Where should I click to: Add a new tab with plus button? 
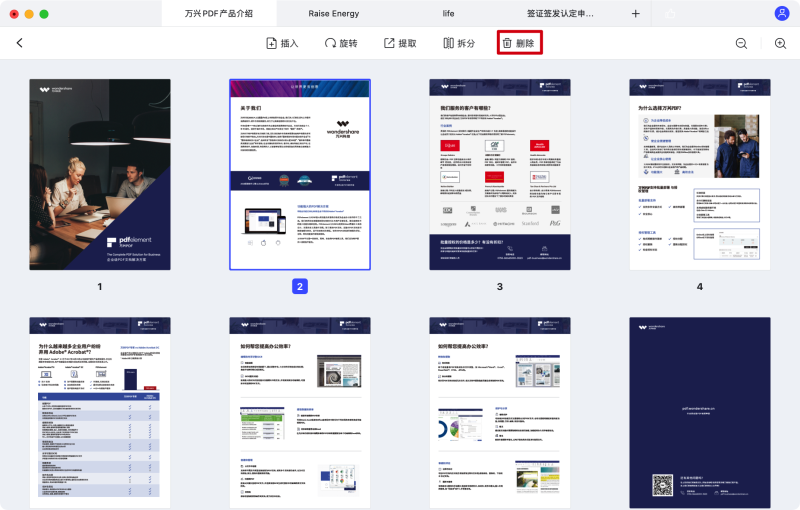(636, 14)
